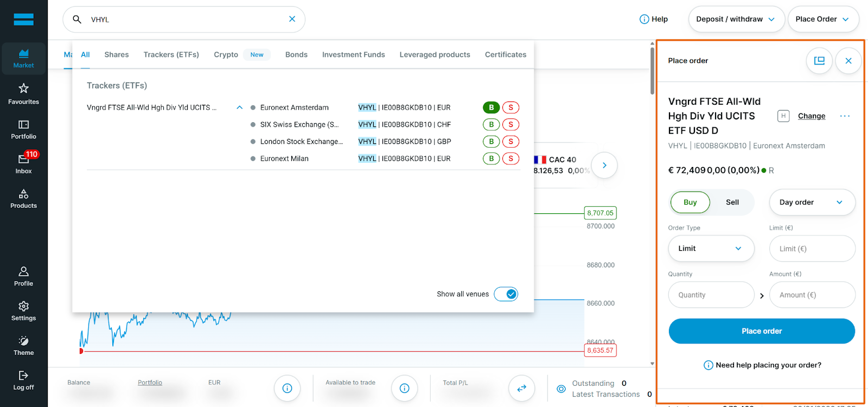This screenshot has width=868, height=407.
Task: Click into the Amount (€) field
Action: tap(812, 295)
